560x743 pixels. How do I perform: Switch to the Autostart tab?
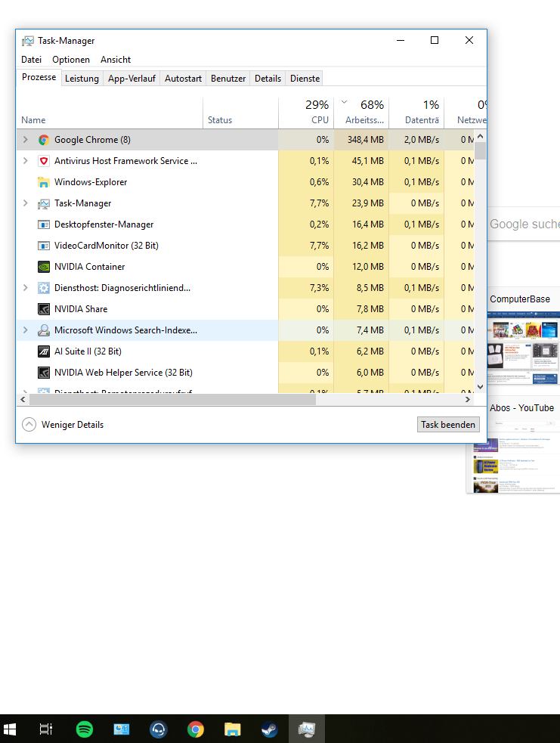(x=183, y=79)
